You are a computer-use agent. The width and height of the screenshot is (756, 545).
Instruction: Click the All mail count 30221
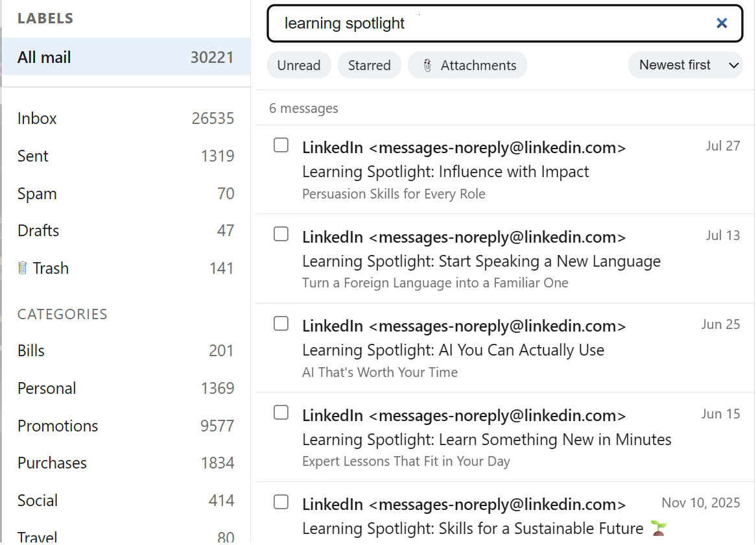point(211,57)
